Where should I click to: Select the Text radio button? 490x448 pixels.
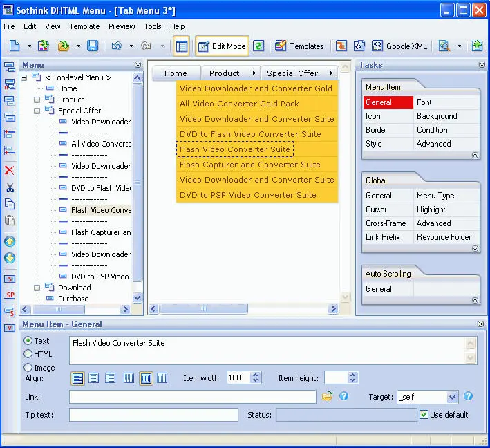tap(28, 340)
